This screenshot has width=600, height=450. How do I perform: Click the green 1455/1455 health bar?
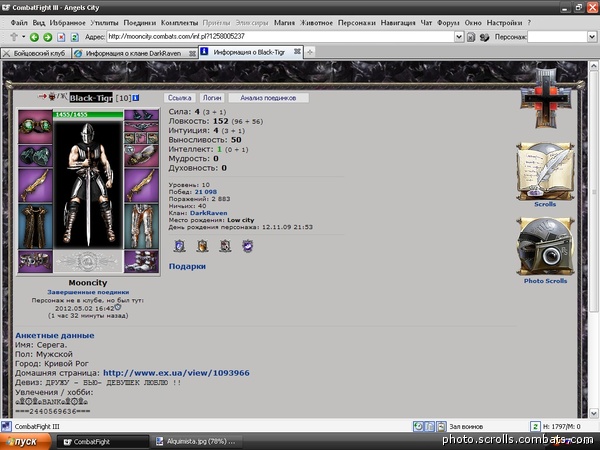pyautogui.click(x=88, y=114)
